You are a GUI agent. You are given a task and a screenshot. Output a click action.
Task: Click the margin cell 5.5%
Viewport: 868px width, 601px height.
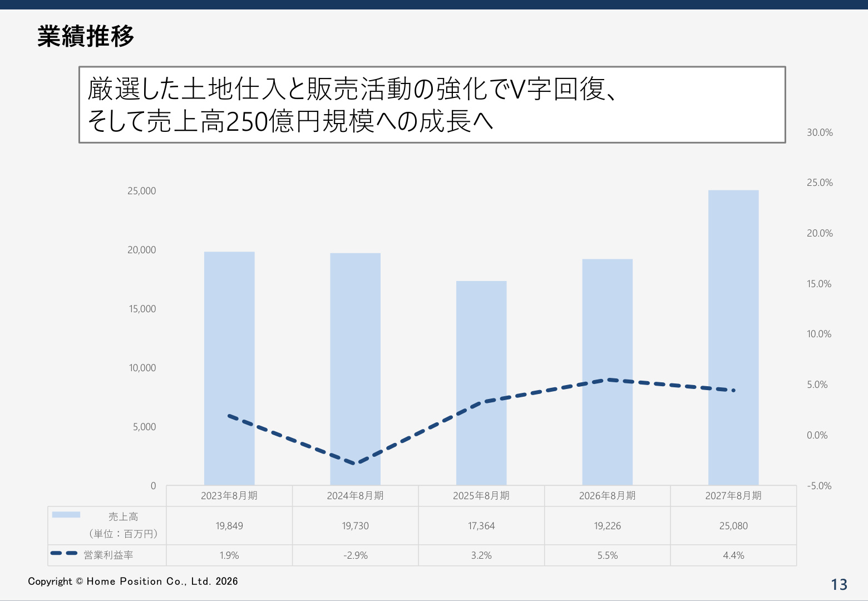[608, 555]
